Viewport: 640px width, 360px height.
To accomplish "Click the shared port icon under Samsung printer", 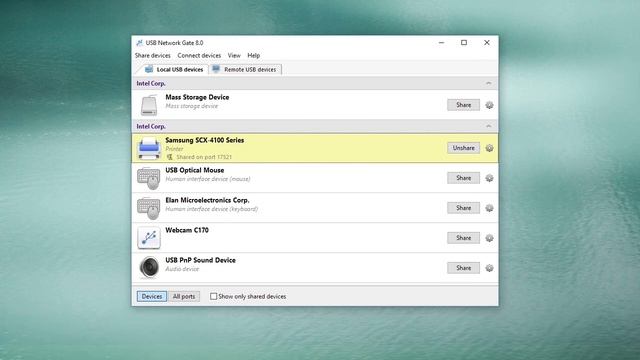I will click(169, 157).
